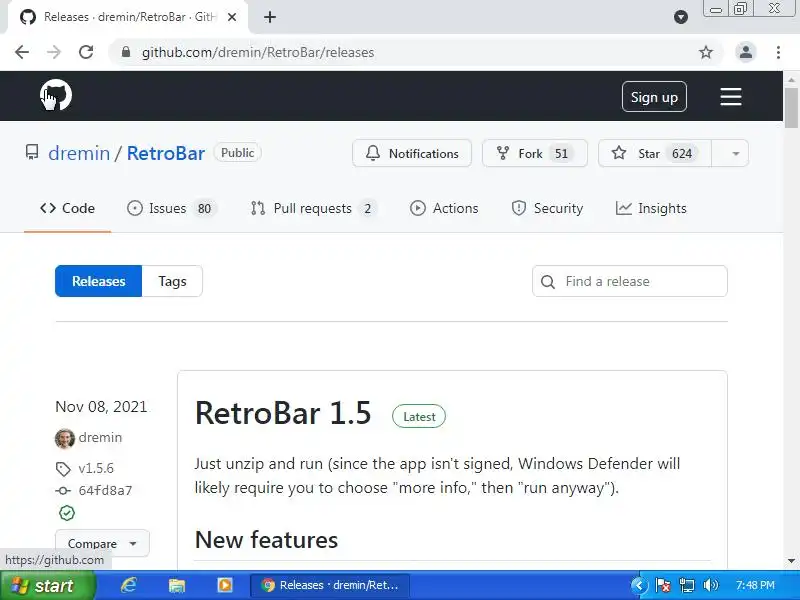Screen dimensions: 800x600
Task: Click the address bar URL
Action: 258,53
